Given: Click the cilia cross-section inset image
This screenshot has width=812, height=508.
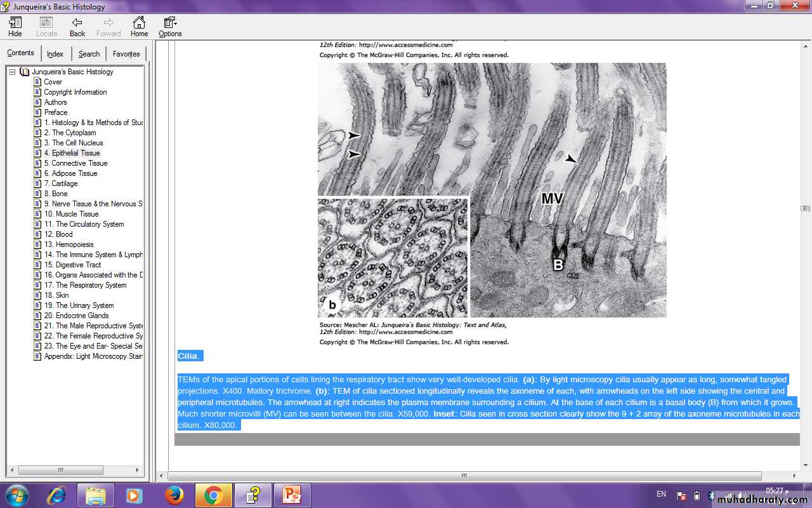Looking at the screenshot, I should point(393,257).
